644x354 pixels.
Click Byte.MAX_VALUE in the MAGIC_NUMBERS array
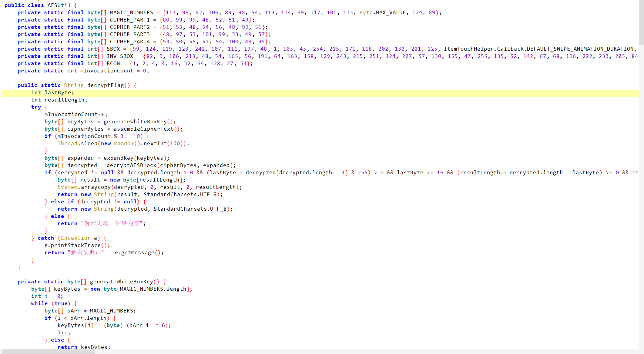(x=382, y=12)
